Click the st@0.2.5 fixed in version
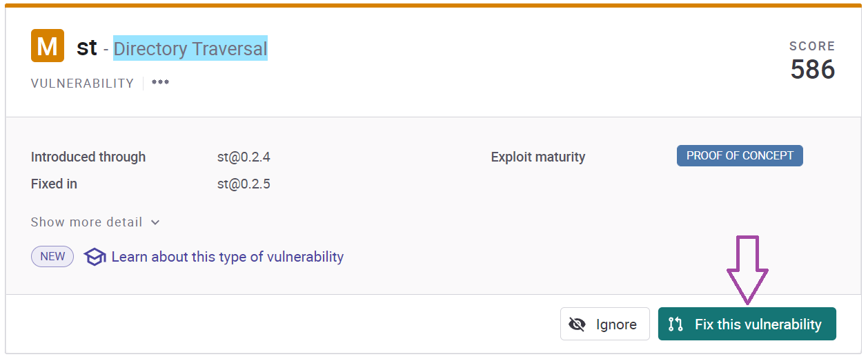 pyautogui.click(x=244, y=184)
